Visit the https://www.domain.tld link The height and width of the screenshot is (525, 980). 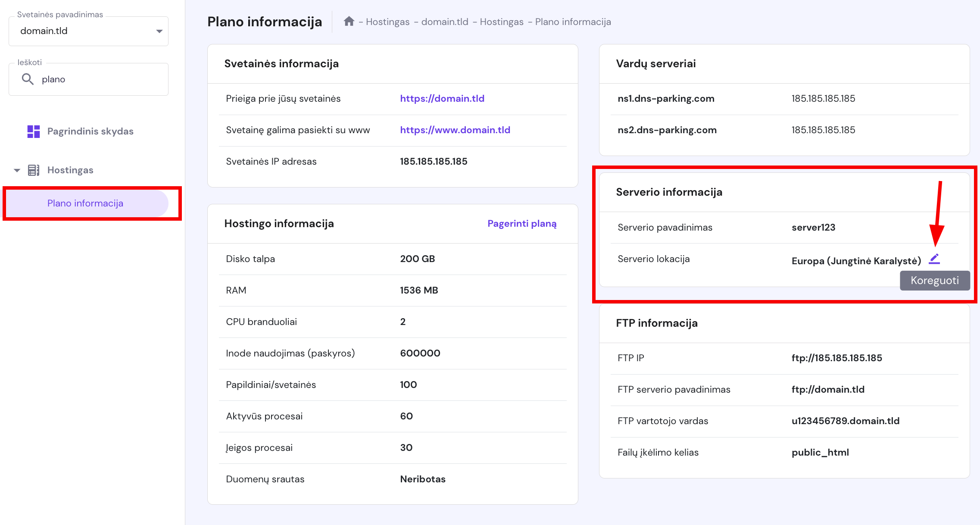(x=455, y=130)
